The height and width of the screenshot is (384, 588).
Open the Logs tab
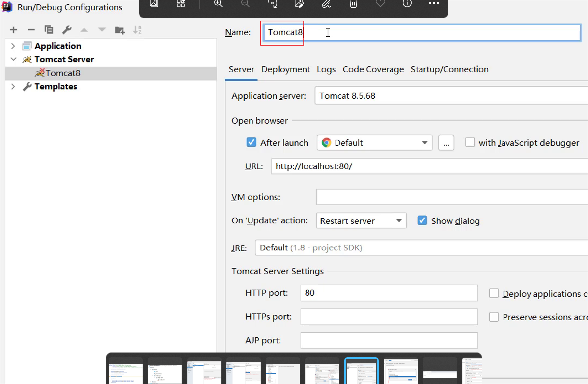pyautogui.click(x=326, y=69)
